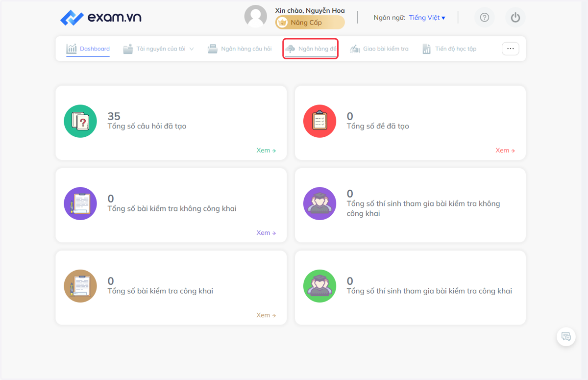Image resolution: width=588 pixels, height=380 pixels.
Task: Click the Nâng Cấp upgrade button
Action: coord(310,23)
